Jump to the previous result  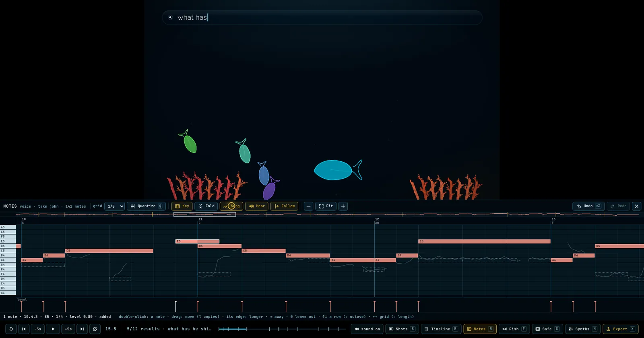[24, 329]
